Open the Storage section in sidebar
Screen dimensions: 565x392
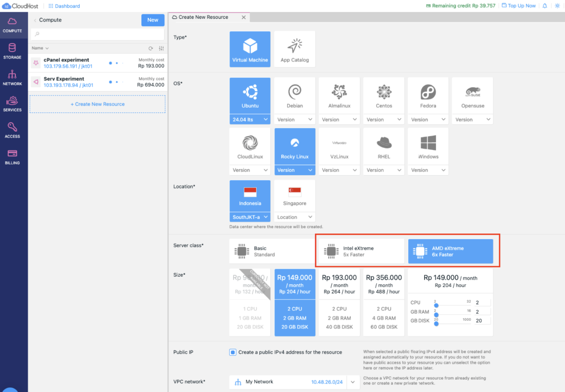(12, 51)
